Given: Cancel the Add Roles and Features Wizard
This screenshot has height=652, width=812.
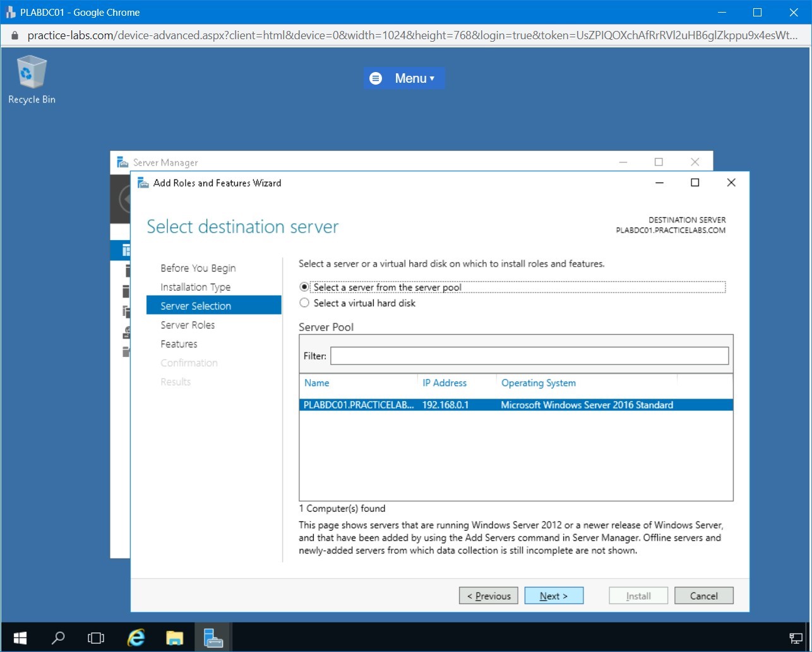Looking at the screenshot, I should point(704,596).
